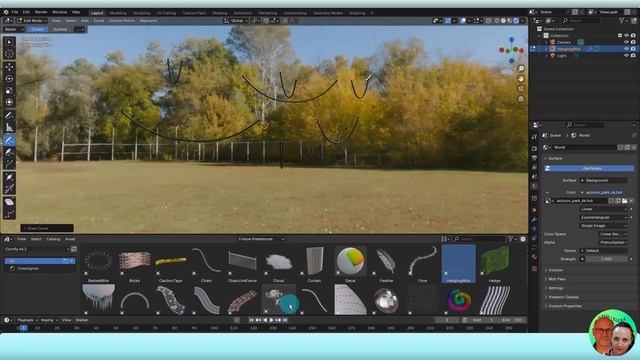
Task: Toggle Collection viewport visibility eye
Action: [626, 36]
